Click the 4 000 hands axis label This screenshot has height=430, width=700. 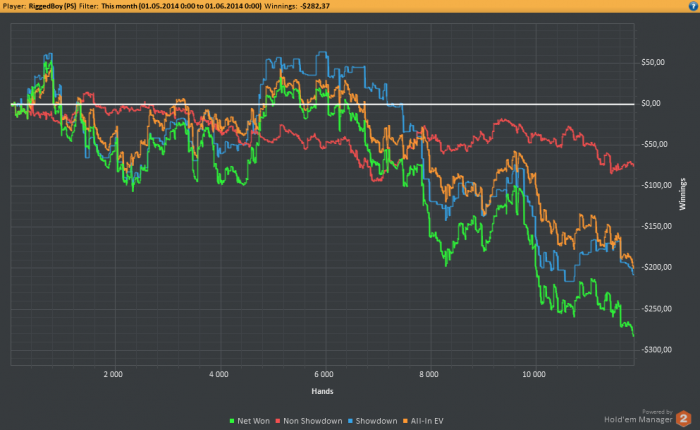click(219, 374)
